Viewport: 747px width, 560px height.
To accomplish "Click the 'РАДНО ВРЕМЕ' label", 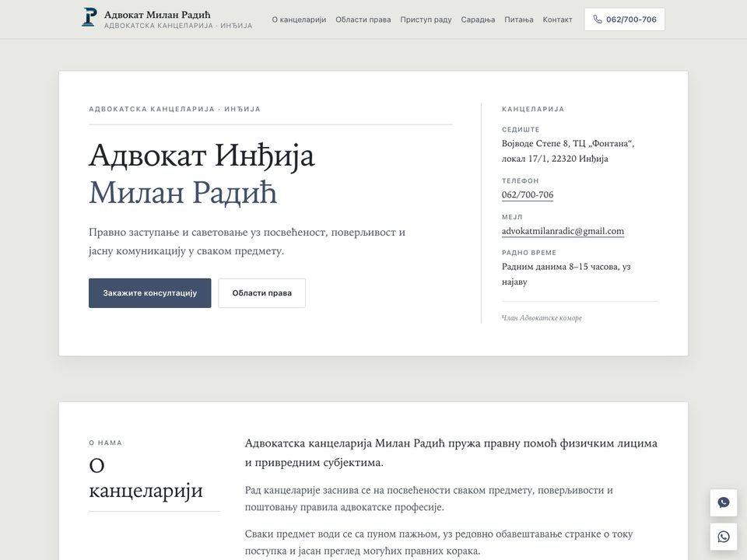I will (x=529, y=252).
